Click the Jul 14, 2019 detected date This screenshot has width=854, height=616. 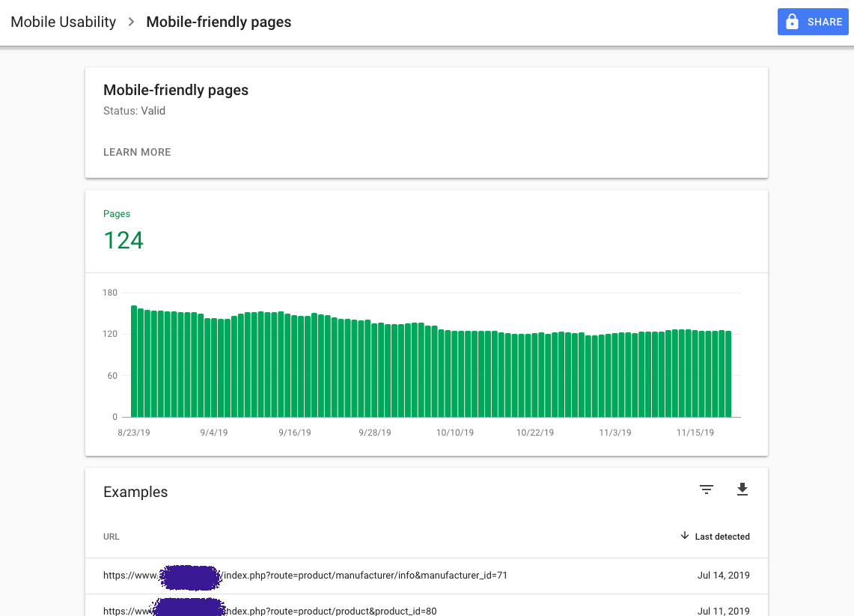(x=723, y=576)
